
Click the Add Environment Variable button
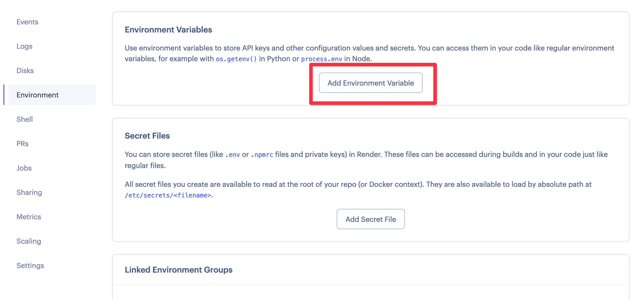(x=371, y=83)
